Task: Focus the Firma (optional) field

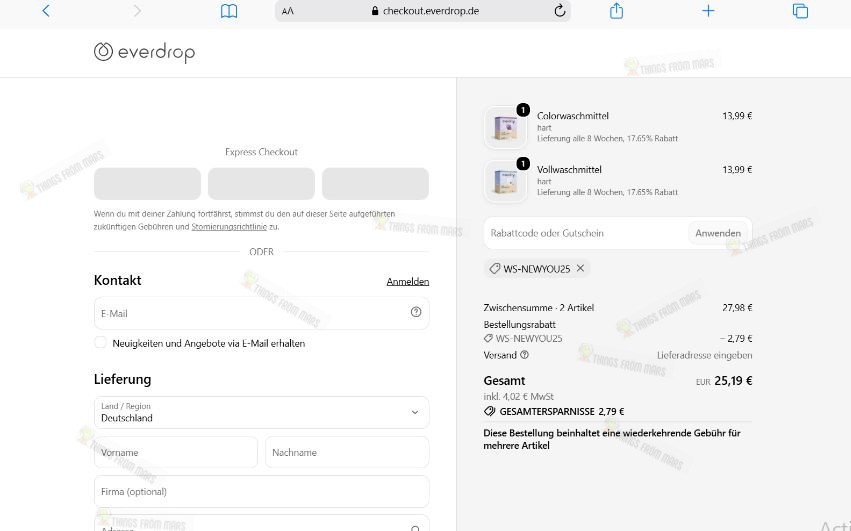Action: tap(262, 491)
